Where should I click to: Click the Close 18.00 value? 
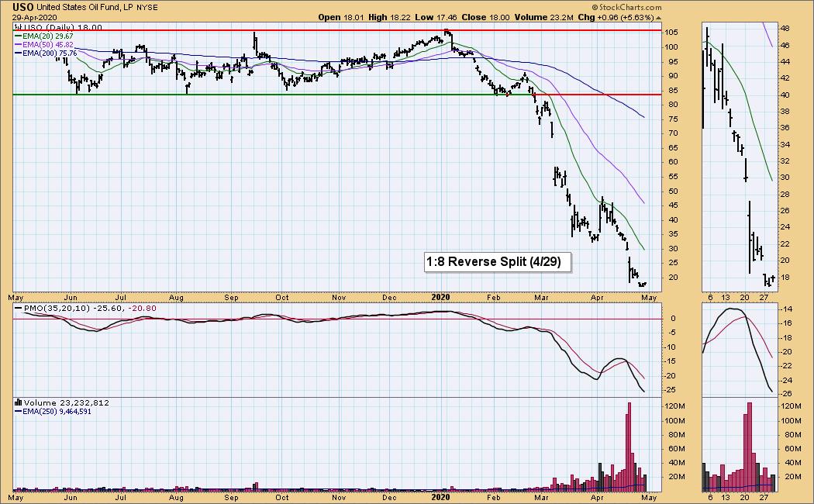tap(485, 17)
